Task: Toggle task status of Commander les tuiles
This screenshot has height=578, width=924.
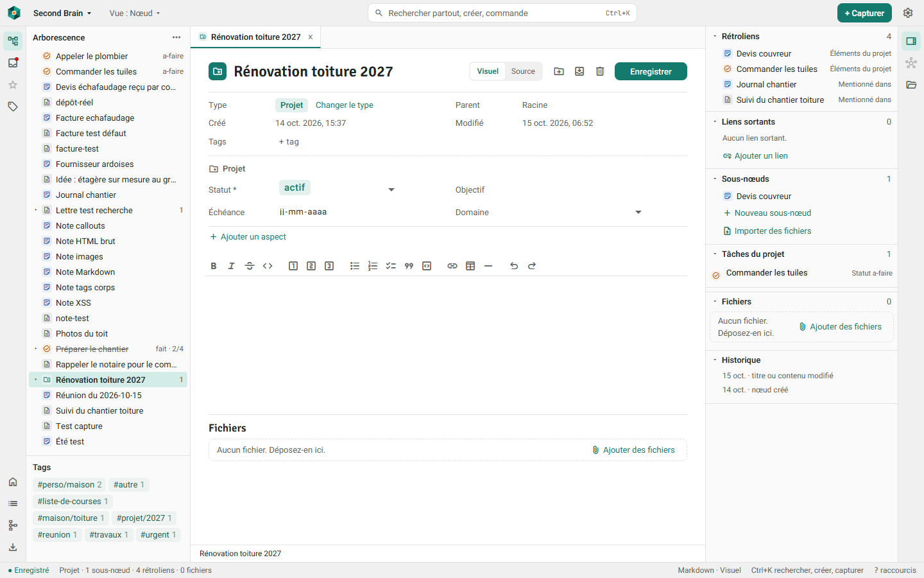Action: pyautogui.click(x=716, y=276)
